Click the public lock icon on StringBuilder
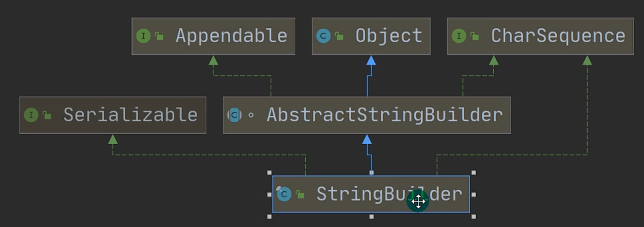The image size is (644, 227). coord(300,195)
